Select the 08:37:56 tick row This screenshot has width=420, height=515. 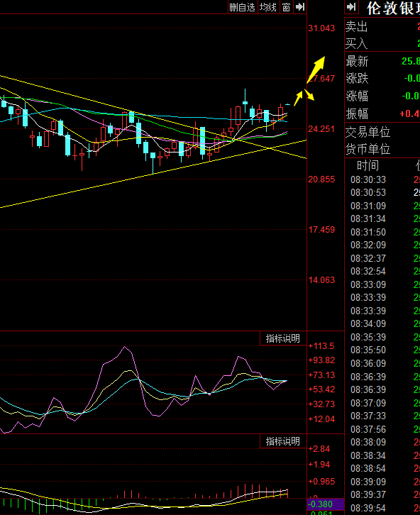382,429
